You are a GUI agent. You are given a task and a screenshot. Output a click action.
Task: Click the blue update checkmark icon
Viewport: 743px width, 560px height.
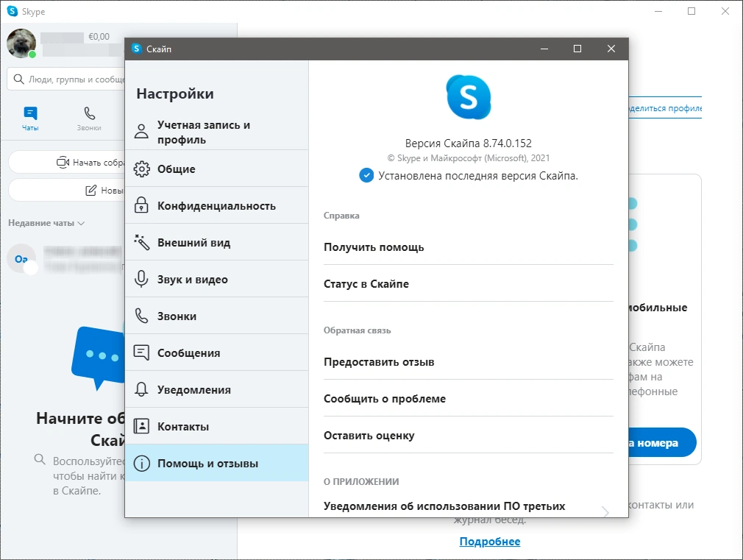[x=366, y=175]
